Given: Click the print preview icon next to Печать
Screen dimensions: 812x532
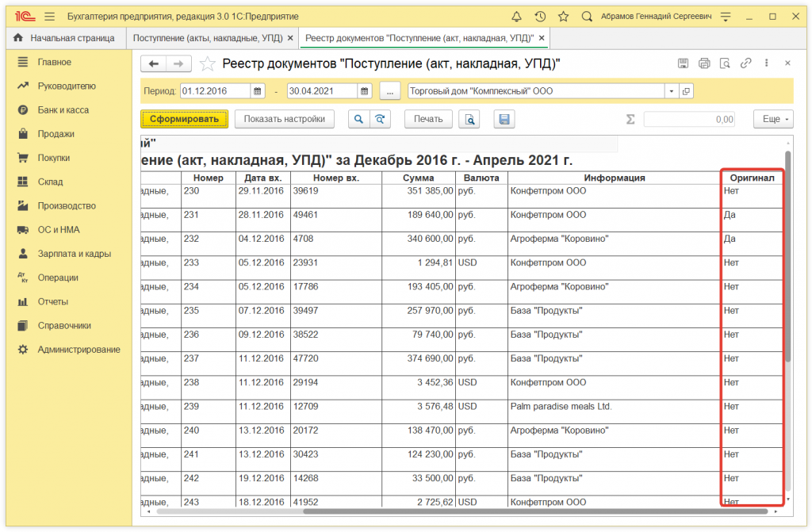Looking at the screenshot, I should pyautogui.click(x=470, y=119).
